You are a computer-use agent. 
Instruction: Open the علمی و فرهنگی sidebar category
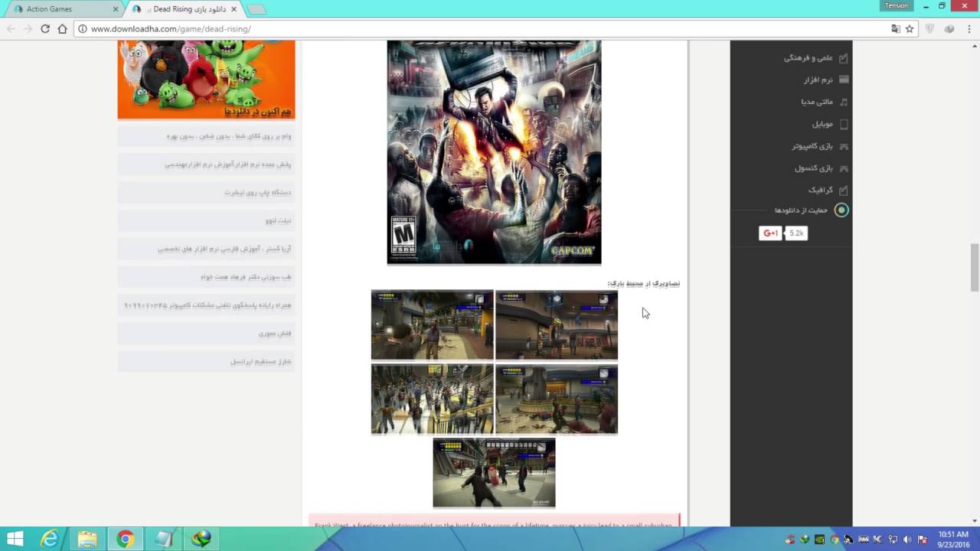pos(808,58)
